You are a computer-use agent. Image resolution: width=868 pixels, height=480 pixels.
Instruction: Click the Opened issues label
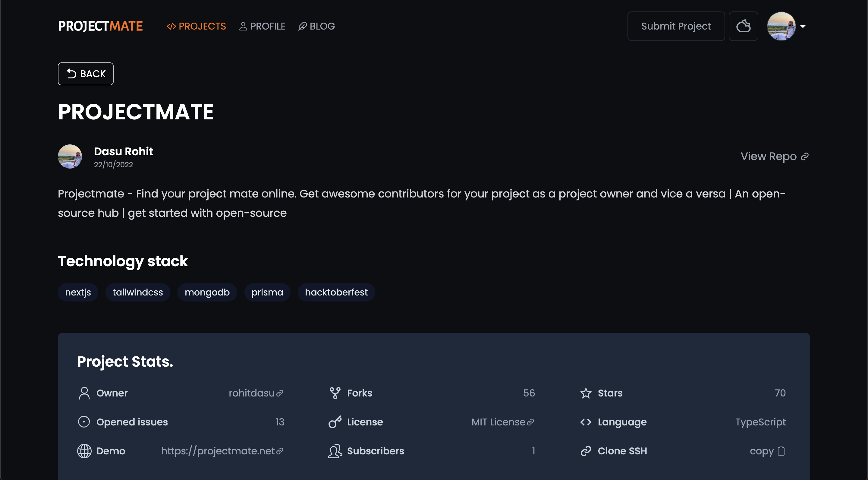pos(132,422)
